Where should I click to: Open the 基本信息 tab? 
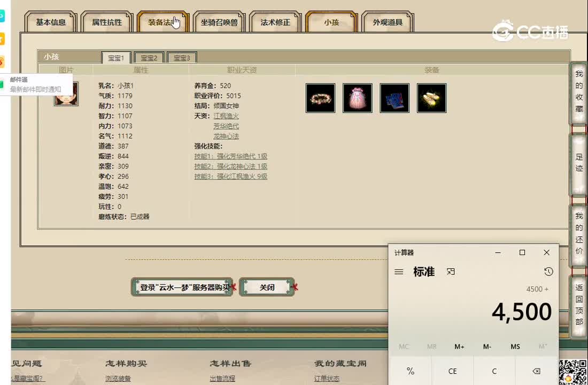click(51, 22)
